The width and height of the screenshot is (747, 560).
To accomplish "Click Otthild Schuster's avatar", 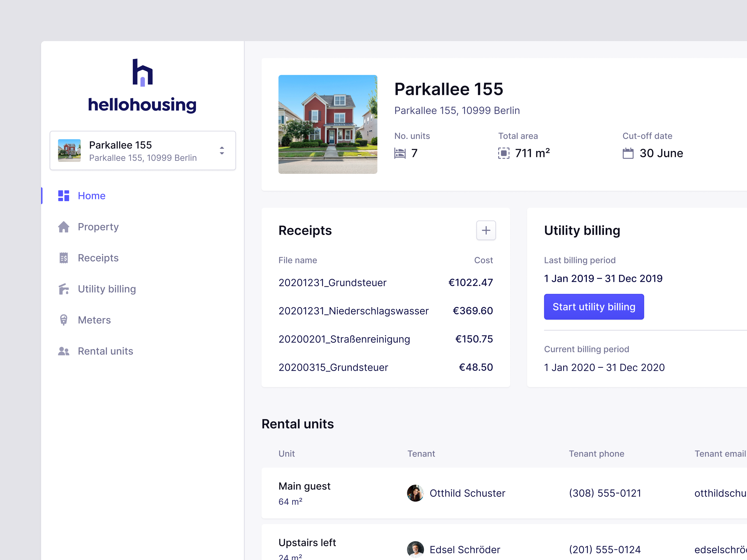I will point(415,493).
